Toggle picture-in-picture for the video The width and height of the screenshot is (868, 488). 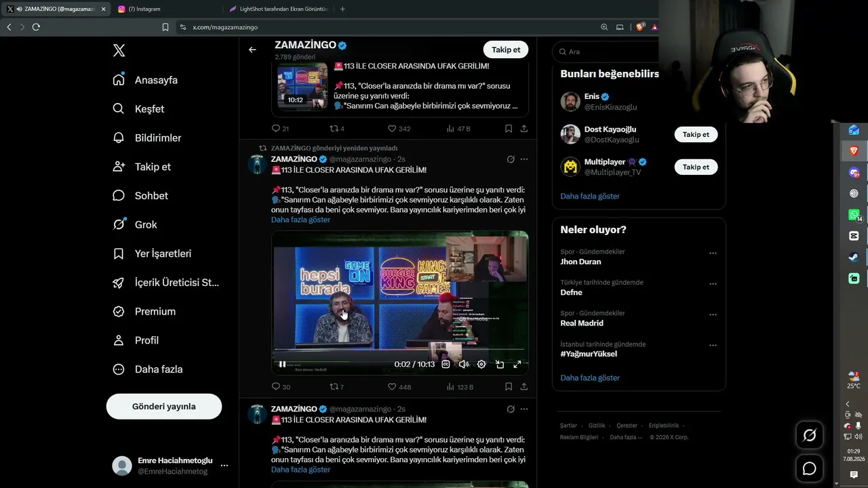tap(499, 364)
